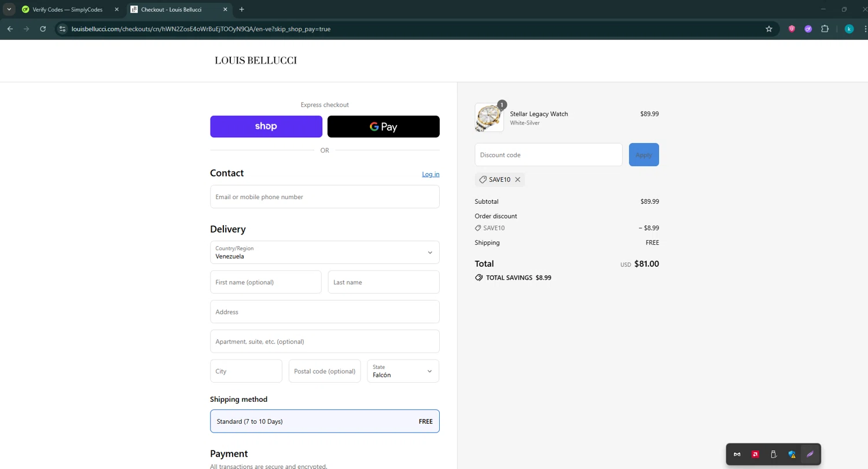Click the SAVE10 discount tag chip
Image resolution: width=868 pixels, height=469 pixels.
tap(500, 179)
